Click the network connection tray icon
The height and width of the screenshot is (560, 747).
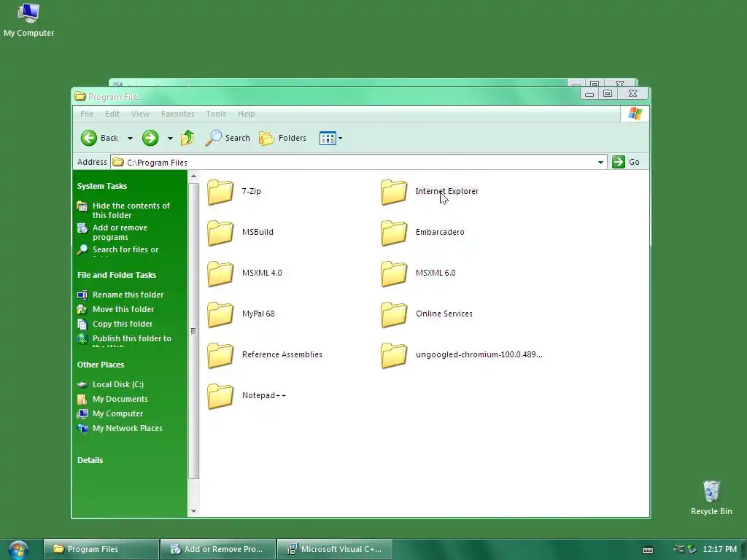pyautogui.click(x=678, y=549)
